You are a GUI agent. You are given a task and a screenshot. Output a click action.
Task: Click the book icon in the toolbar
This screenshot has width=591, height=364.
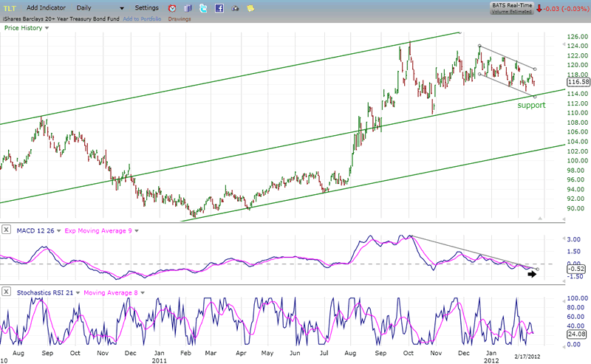click(188, 8)
